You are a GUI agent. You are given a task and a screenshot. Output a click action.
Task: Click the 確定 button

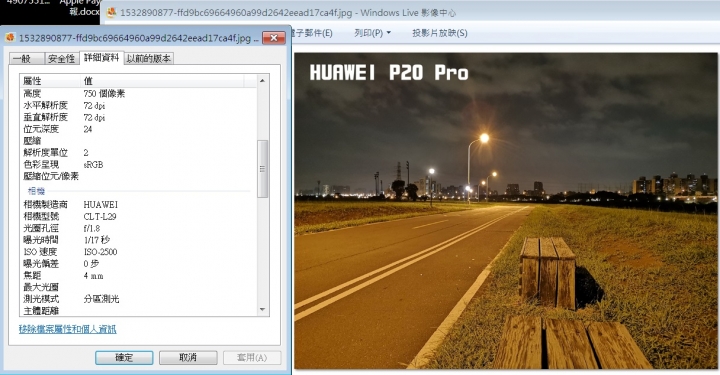(x=124, y=358)
